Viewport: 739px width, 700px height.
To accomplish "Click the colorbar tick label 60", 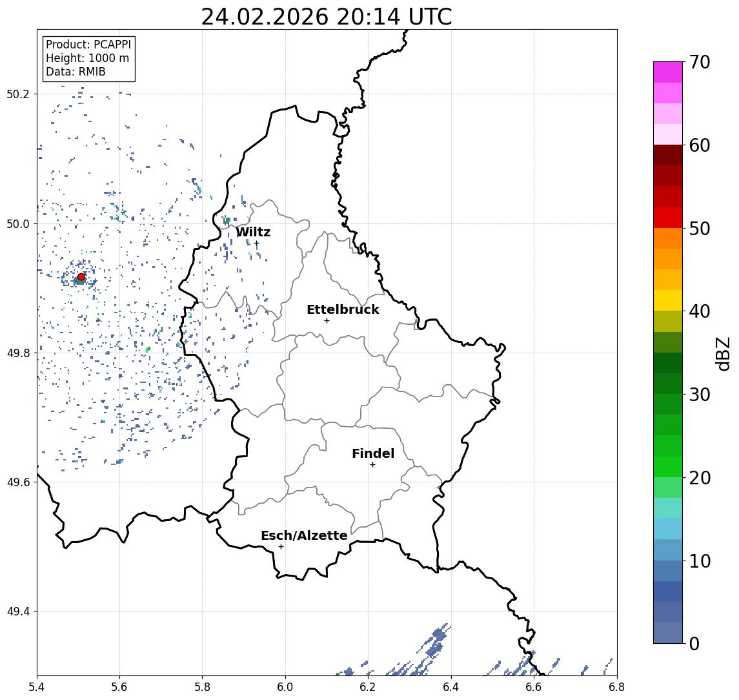I will pyautogui.click(x=700, y=146).
